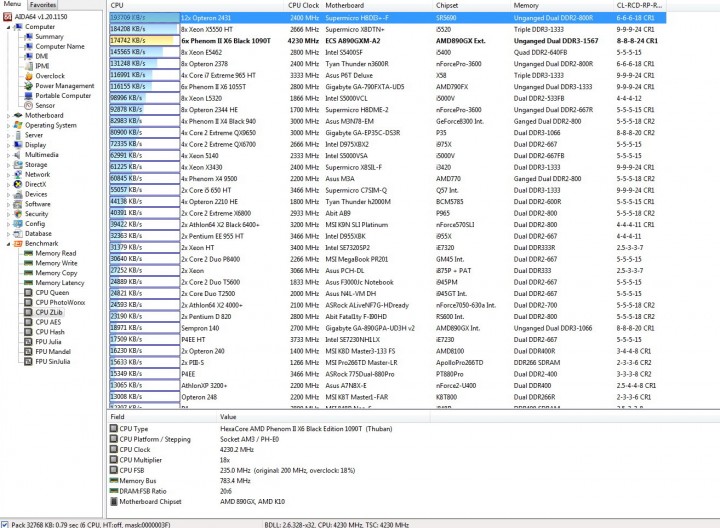Sort by the Chipset column header
This screenshot has width=720, height=528.
tap(472, 6)
